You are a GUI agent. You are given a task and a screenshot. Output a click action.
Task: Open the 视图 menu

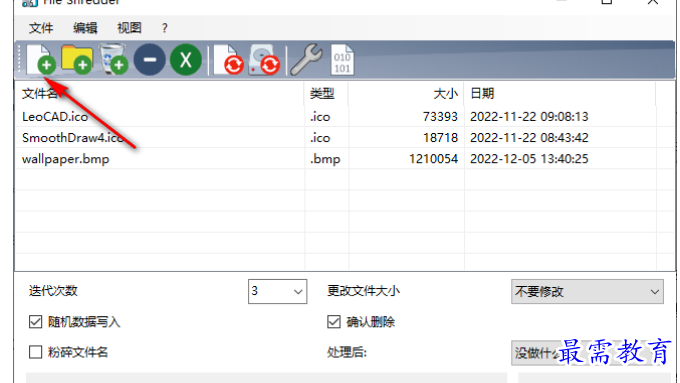tap(129, 28)
